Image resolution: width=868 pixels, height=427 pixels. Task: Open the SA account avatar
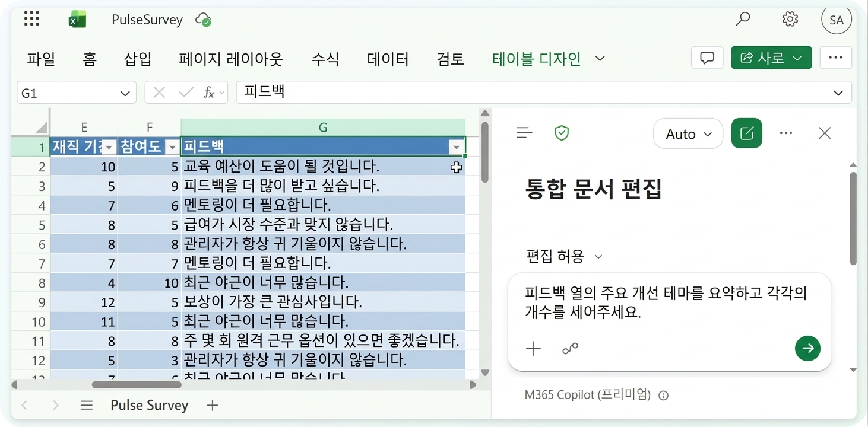pyautogui.click(x=837, y=20)
